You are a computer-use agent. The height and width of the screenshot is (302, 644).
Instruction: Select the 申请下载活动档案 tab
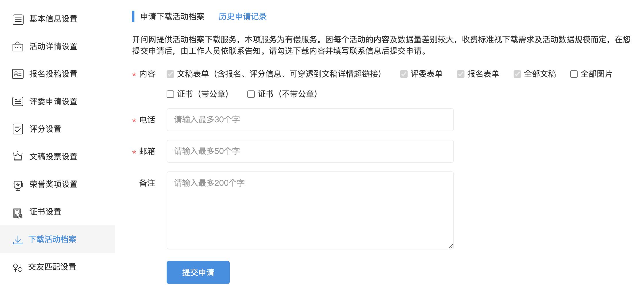pos(172,17)
